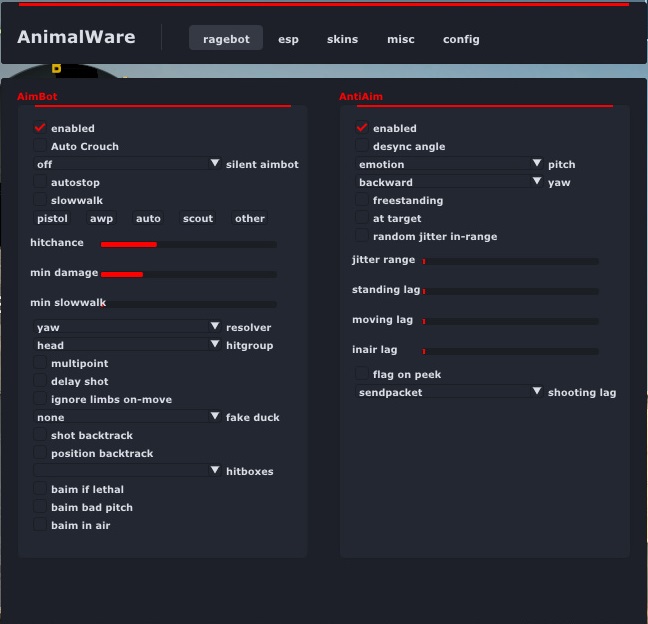The image size is (648, 624).
Task: Tick the autostop checkbox
Action: tap(40, 181)
